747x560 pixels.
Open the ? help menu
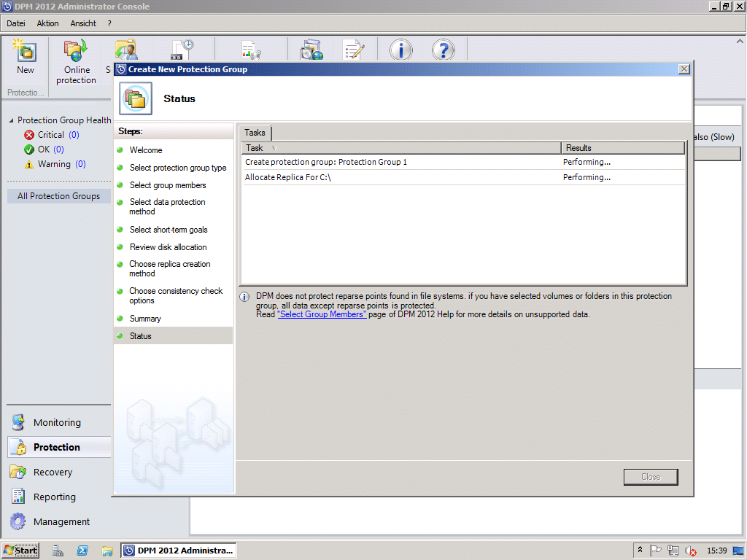109,23
